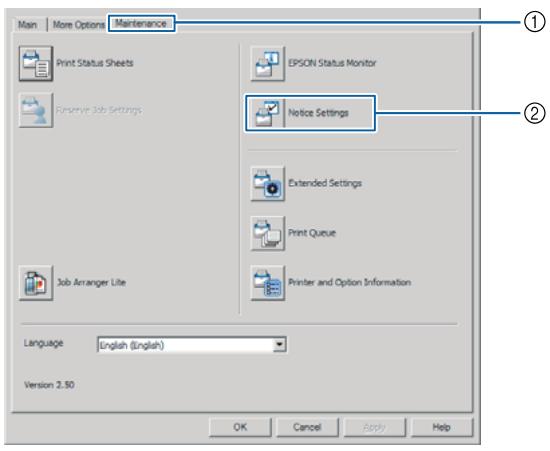
Task: Open the Notice Settings icon
Action: [x=267, y=113]
